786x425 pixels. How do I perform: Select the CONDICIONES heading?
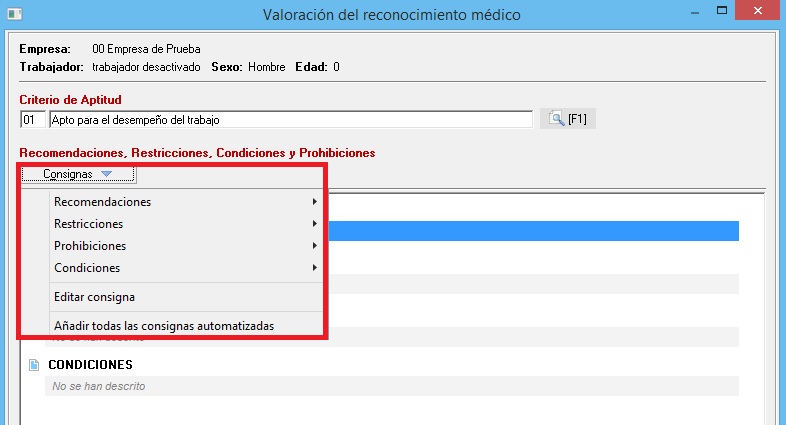click(90, 365)
